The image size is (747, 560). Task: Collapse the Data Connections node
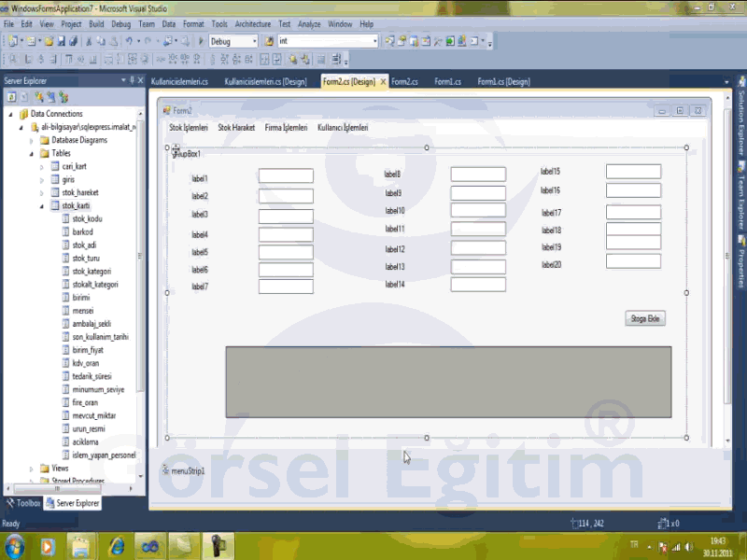coord(10,114)
